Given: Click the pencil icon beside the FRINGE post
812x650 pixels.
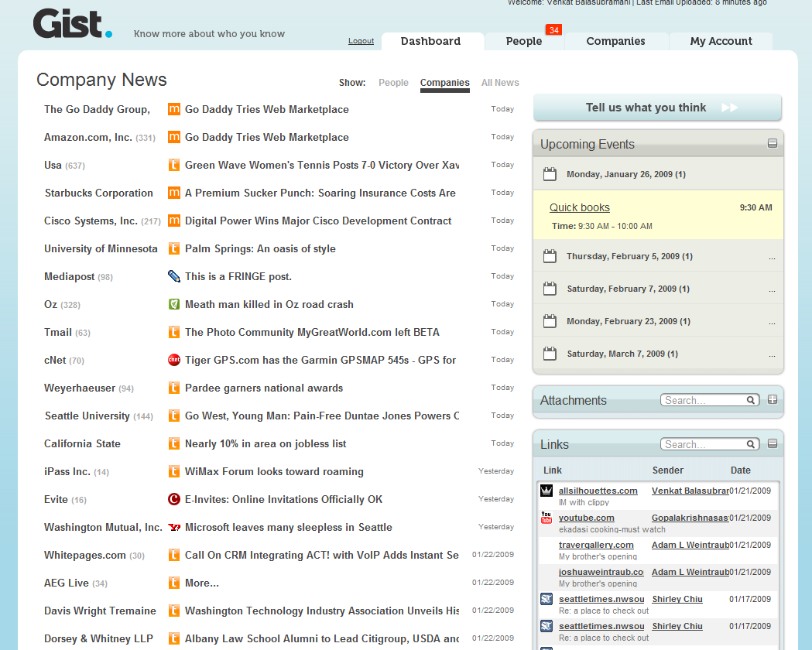Looking at the screenshot, I should [x=174, y=276].
